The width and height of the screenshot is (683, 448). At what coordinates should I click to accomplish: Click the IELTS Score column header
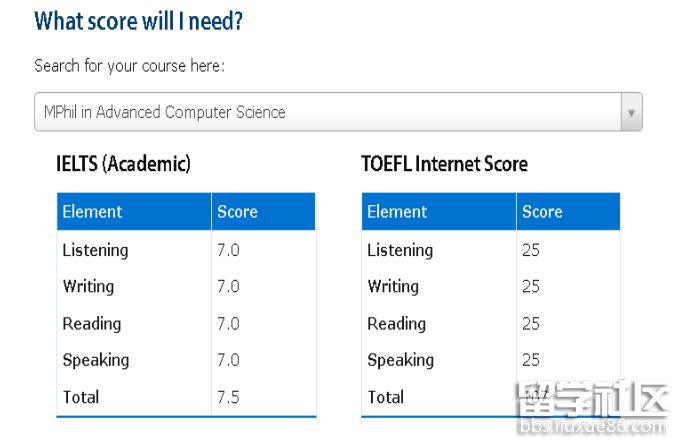pyautogui.click(x=237, y=212)
